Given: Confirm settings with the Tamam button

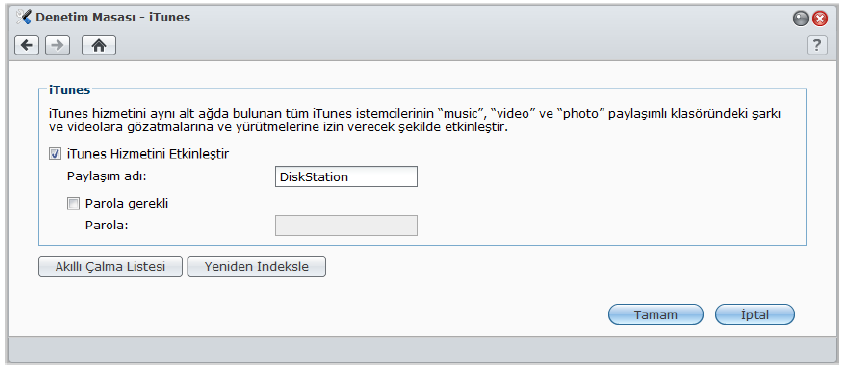Looking at the screenshot, I should click(x=655, y=315).
